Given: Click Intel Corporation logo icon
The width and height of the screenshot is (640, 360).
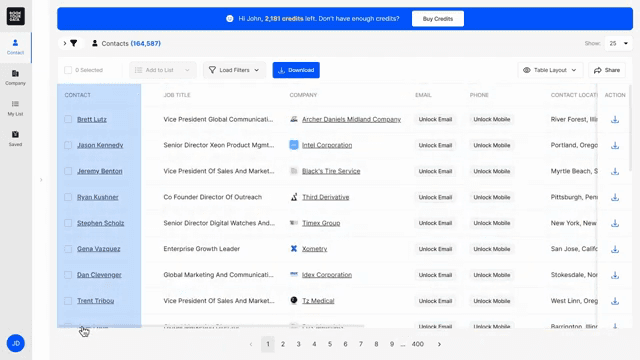Looking at the screenshot, I should 293,145.
